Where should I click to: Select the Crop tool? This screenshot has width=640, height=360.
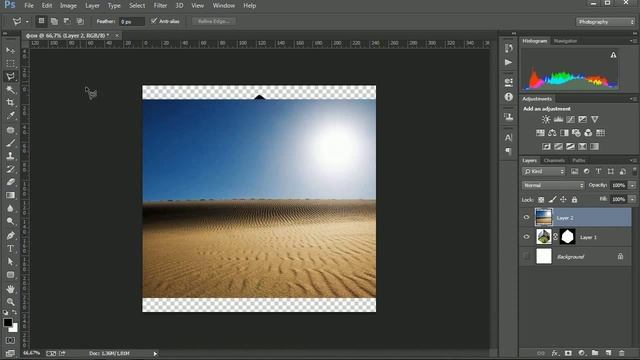point(11,102)
